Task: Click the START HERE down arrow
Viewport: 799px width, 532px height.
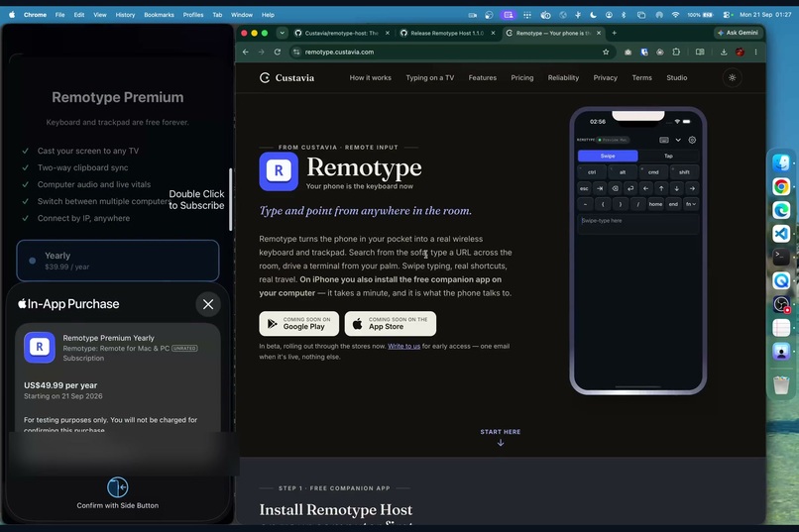Action: coord(501,443)
